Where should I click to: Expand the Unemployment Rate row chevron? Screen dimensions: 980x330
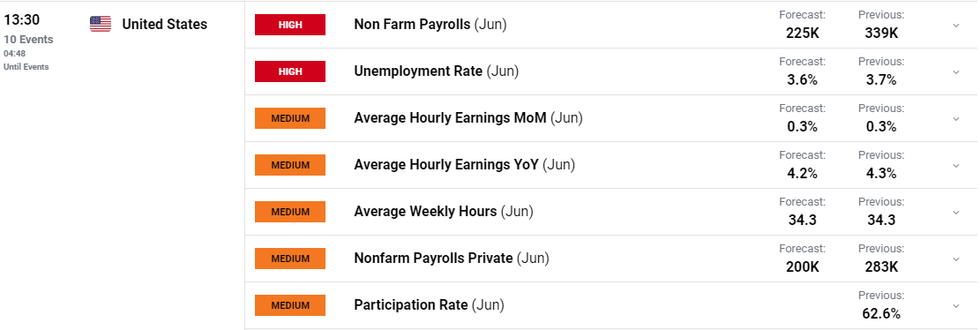955,71
